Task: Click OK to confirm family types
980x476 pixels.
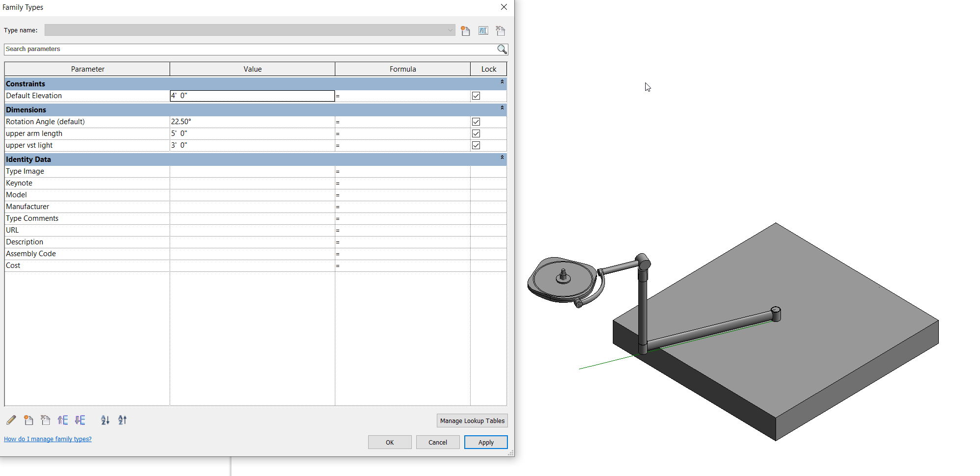Action: tap(389, 442)
